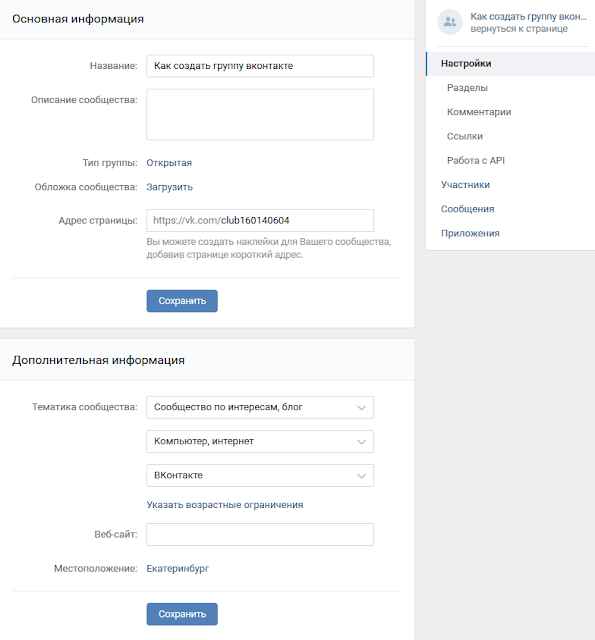Image resolution: width=595 pixels, height=640 pixels.
Task: Change group type via Открытая link
Action: click(169, 163)
